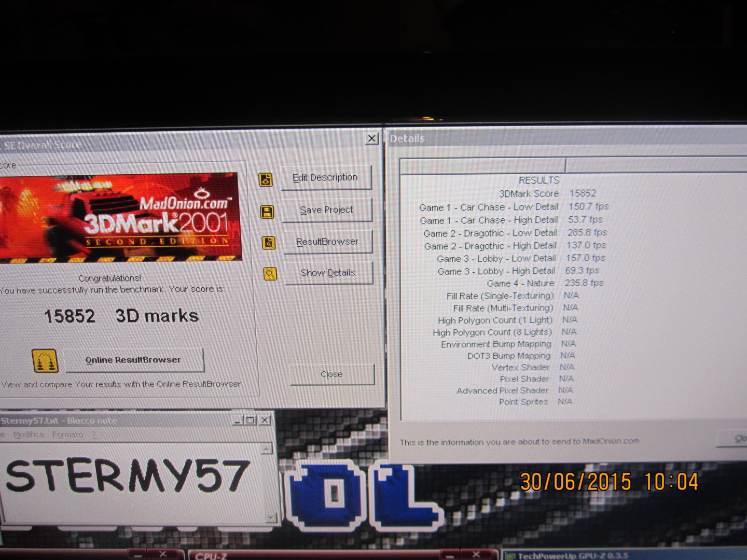This screenshot has height=560, width=747.
Task: Click inside the STERMY57 text area
Action: point(132,482)
